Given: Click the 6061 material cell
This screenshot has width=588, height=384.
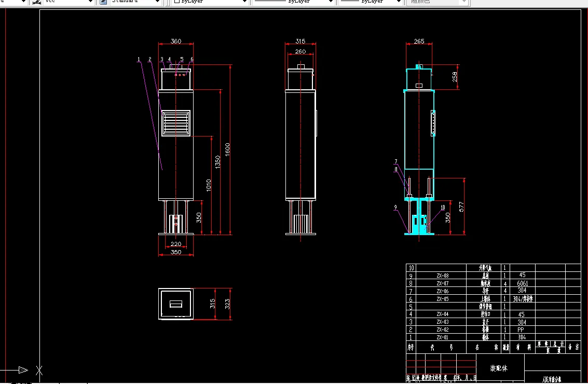Looking at the screenshot, I should coord(523,283).
